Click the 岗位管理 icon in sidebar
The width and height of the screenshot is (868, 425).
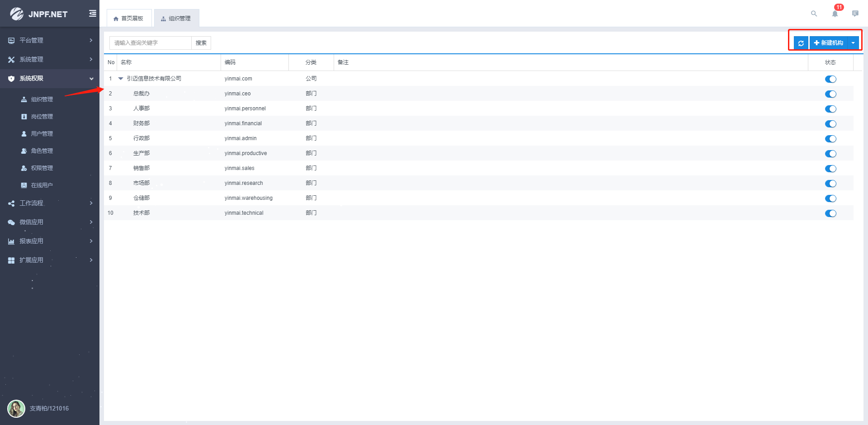pyautogui.click(x=24, y=117)
